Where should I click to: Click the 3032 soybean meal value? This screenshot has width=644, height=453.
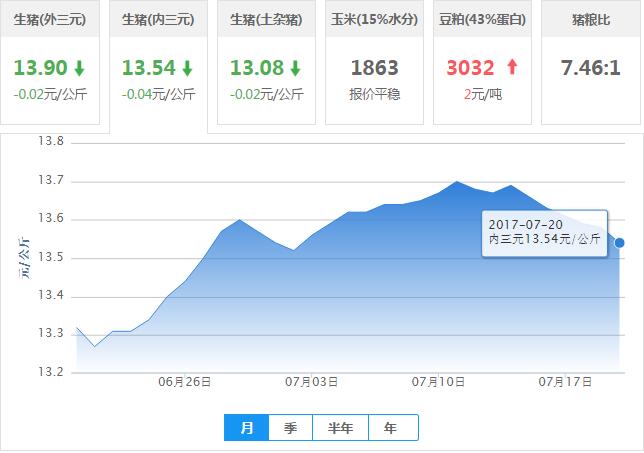coord(470,68)
